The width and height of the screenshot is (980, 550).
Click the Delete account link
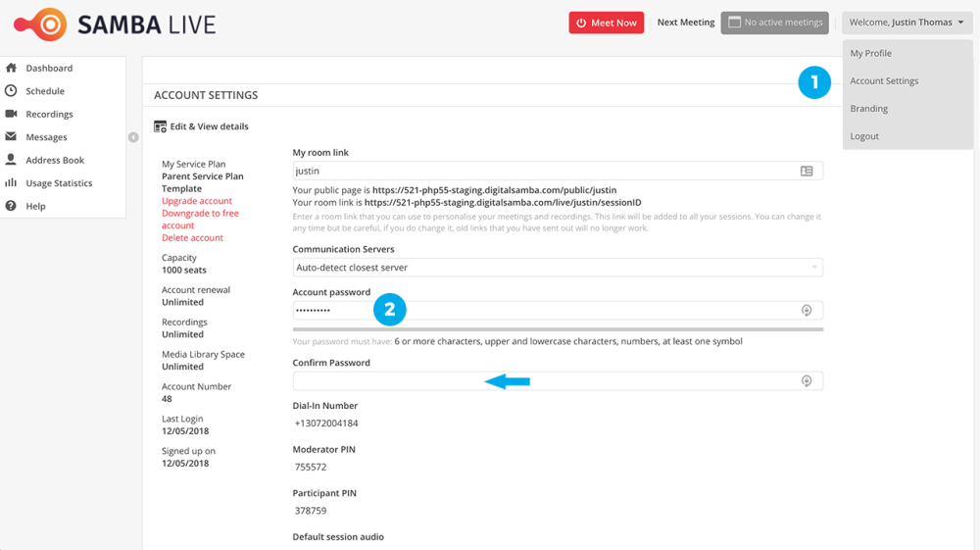coord(192,237)
